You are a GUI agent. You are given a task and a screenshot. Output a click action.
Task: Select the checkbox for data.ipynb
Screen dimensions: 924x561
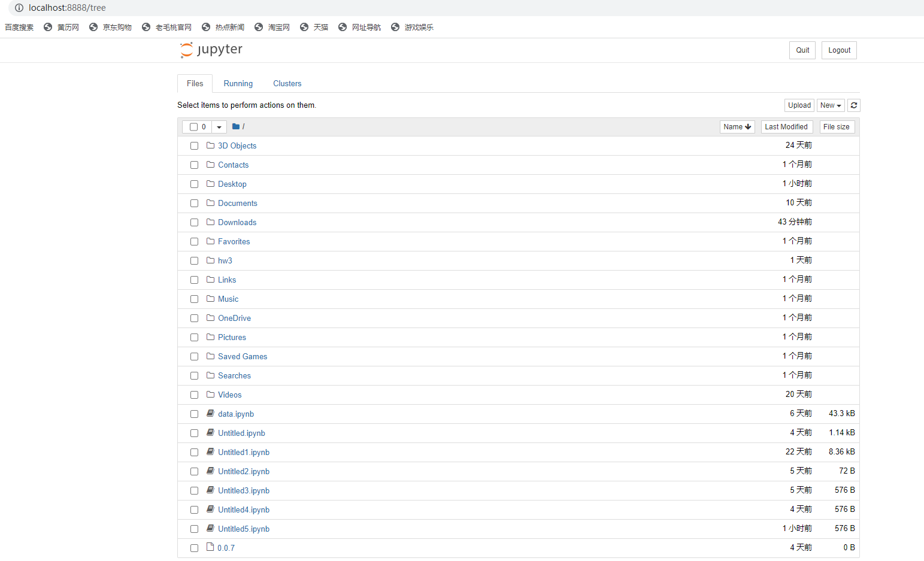194,414
